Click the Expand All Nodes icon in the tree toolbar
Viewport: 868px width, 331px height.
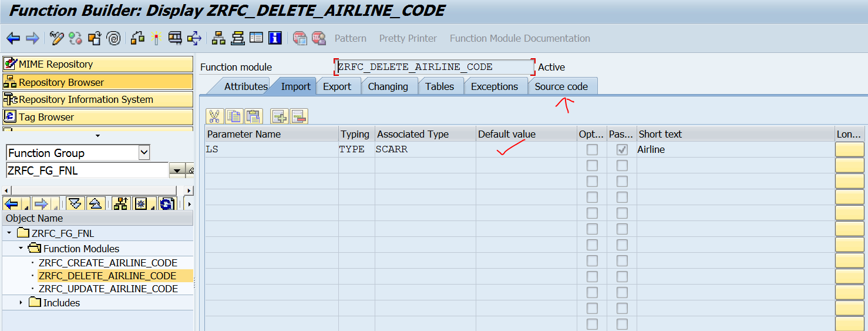[75, 204]
